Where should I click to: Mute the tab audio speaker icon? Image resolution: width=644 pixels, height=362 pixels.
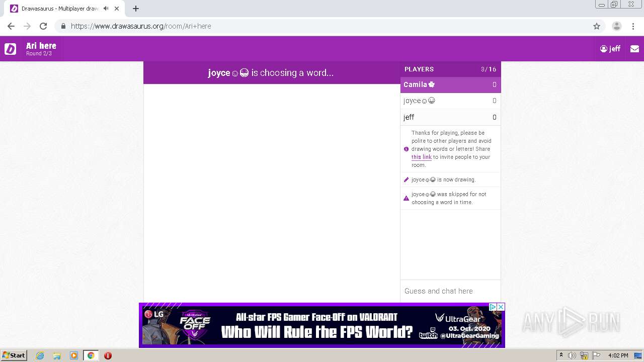[x=106, y=9]
